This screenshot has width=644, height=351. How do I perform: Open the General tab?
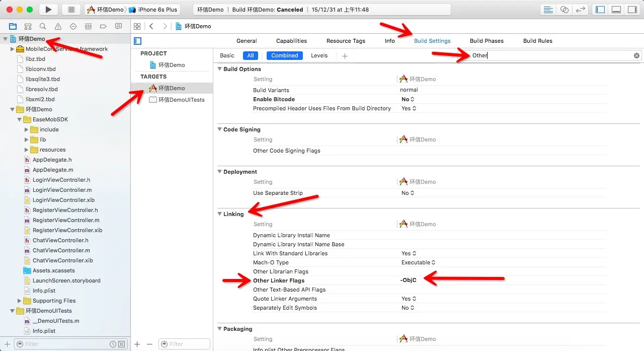[247, 41]
